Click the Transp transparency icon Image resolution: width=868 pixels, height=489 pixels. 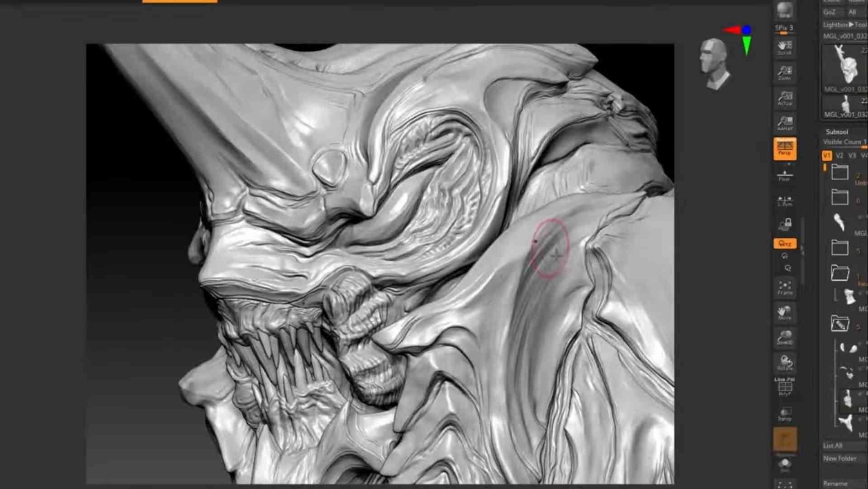784,414
